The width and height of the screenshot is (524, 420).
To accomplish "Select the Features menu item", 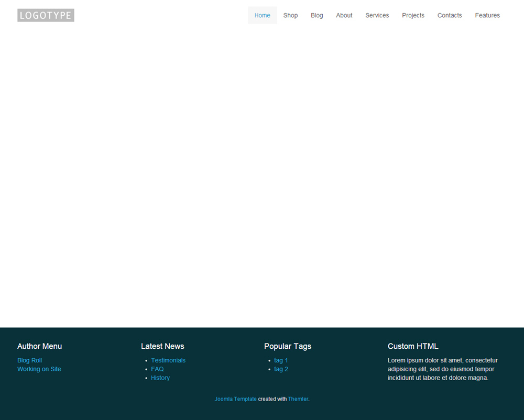I will (x=487, y=15).
